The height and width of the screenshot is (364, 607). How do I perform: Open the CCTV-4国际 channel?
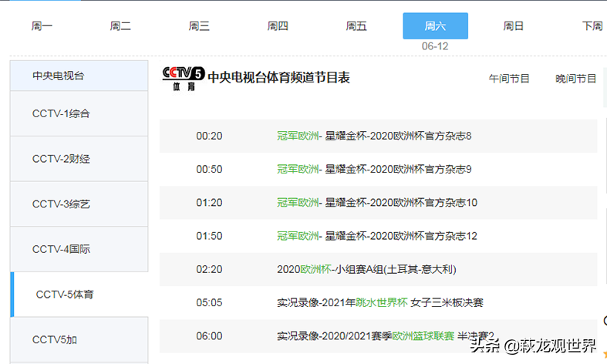pyautogui.click(x=79, y=249)
